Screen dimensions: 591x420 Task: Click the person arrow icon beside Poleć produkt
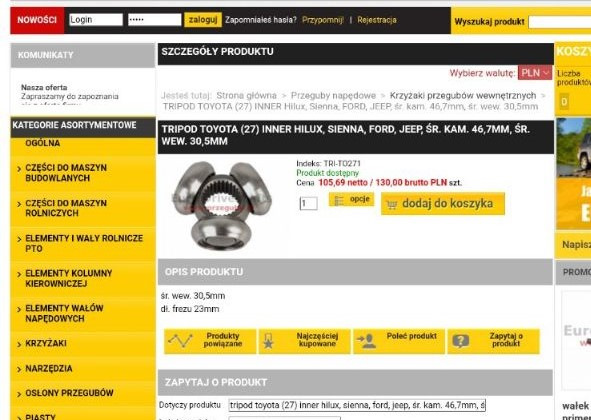pos(366,341)
